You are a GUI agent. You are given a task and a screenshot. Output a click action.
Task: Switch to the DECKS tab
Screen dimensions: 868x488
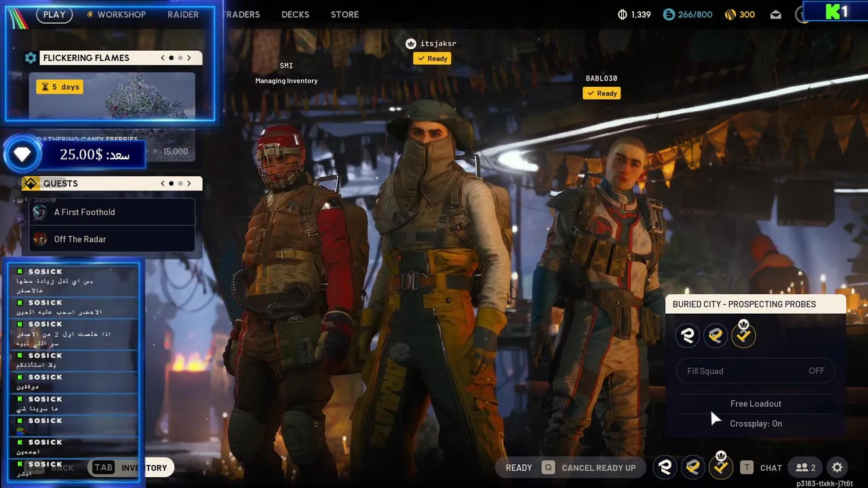[295, 14]
